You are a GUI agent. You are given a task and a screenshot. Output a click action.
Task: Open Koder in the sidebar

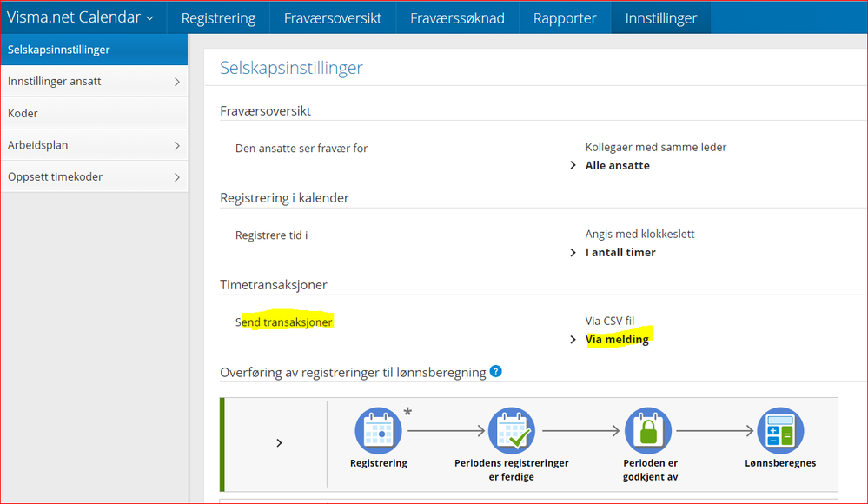point(94,113)
